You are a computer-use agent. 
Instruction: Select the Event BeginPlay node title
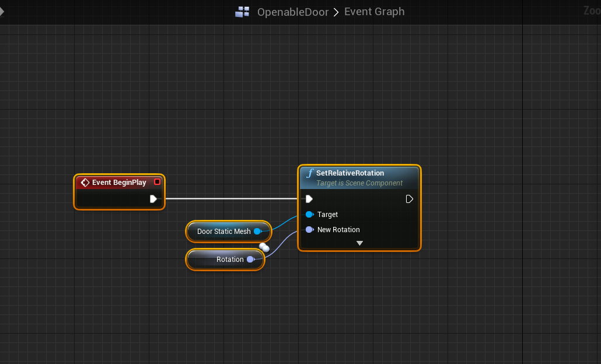[x=119, y=183]
